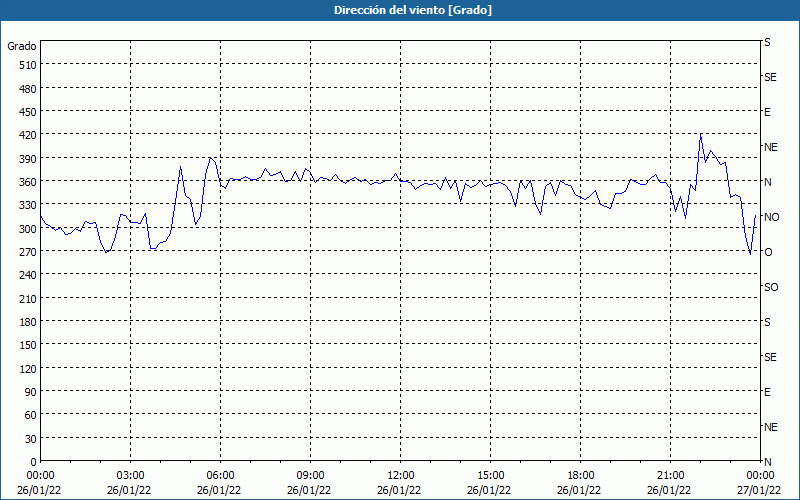Pick the 360 degree axis label
The width and height of the screenshot is (800, 500).
28,182
